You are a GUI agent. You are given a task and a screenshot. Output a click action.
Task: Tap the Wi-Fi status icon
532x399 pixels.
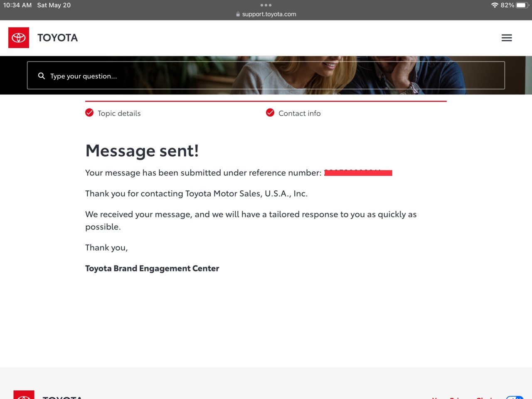coord(495,5)
